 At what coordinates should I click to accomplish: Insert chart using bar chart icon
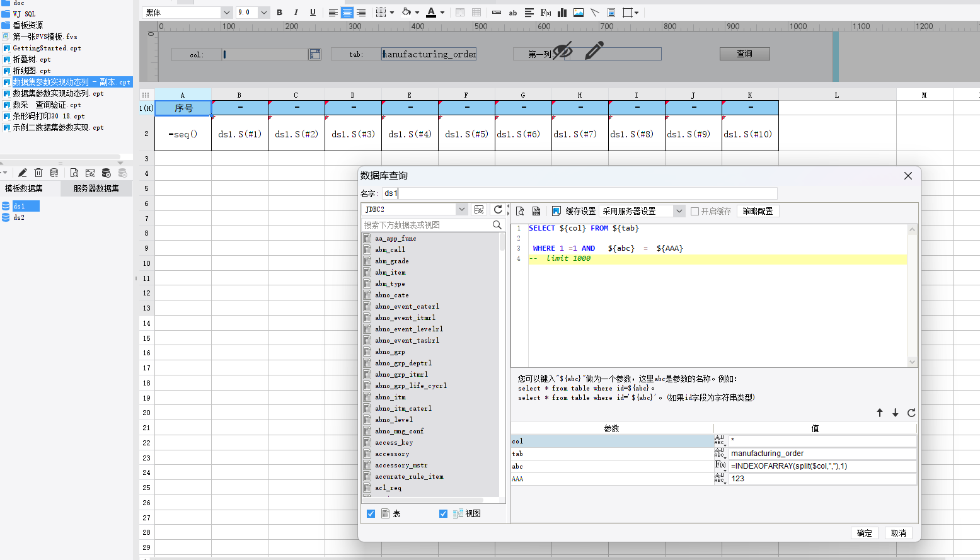click(562, 13)
